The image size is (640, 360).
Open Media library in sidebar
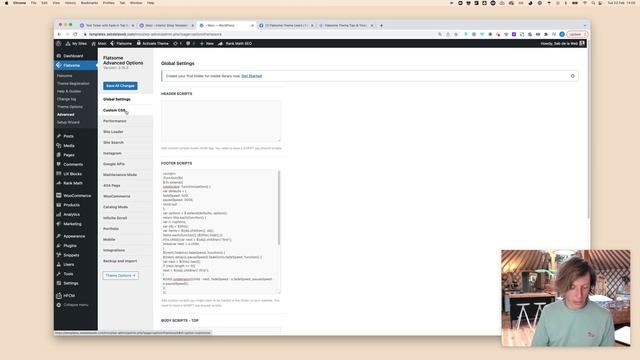coord(69,146)
